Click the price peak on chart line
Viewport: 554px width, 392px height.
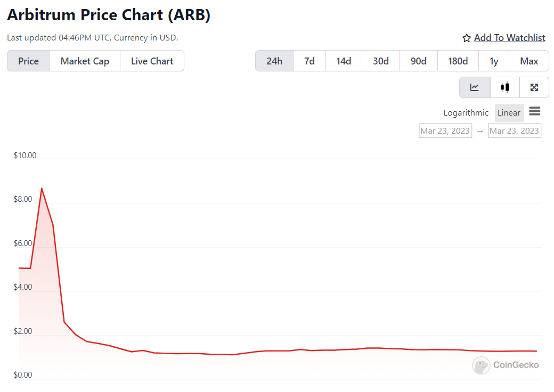(42, 189)
